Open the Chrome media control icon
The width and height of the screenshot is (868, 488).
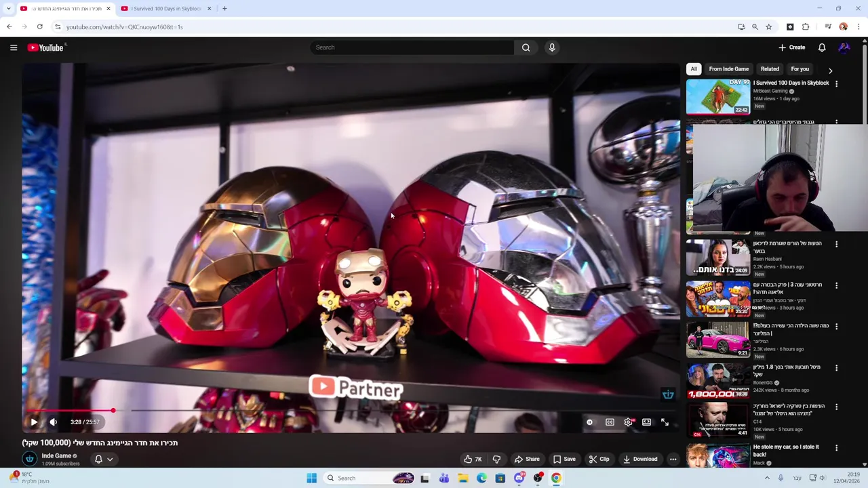[828, 27]
